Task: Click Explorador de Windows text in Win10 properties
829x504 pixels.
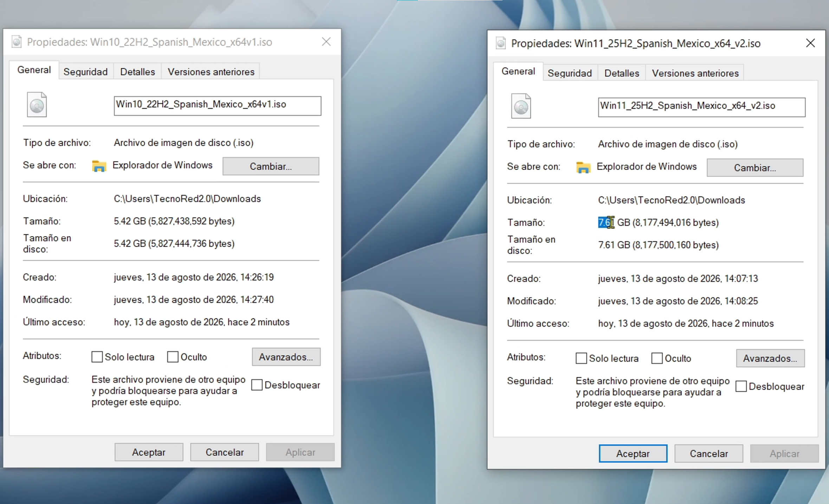Action: tap(162, 165)
